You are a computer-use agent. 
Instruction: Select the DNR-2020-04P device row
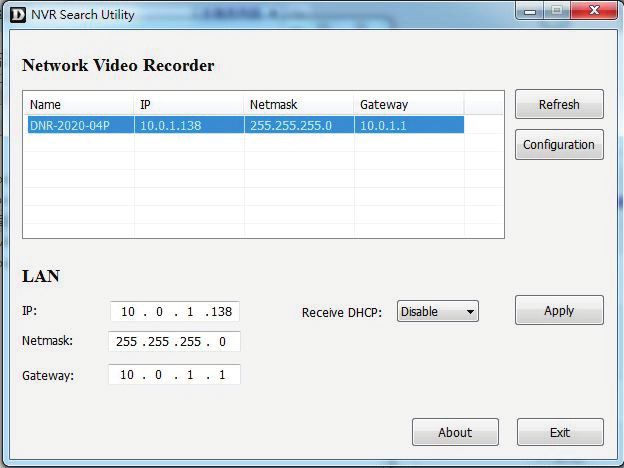tap(246, 125)
